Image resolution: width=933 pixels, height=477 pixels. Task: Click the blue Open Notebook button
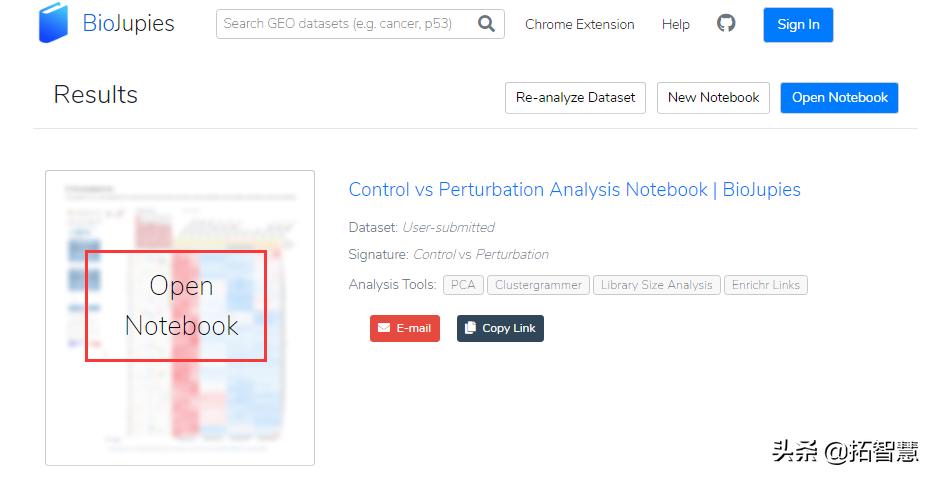[839, 97]
